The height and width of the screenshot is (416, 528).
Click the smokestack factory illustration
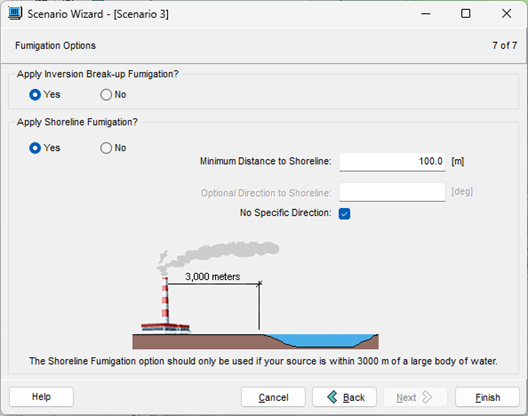click(x=165, y=305)
